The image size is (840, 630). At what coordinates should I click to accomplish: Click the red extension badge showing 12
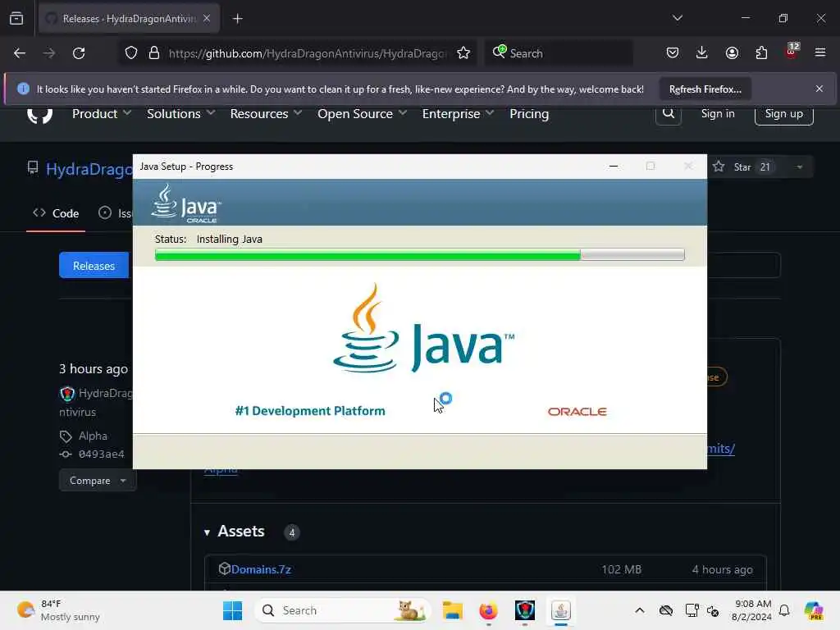coord(792,51)
